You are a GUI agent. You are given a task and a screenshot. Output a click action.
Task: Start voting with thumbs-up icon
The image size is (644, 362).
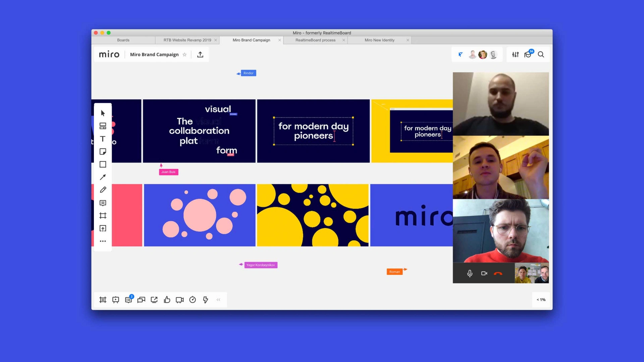pyautogui.click(x=167, y=300)
